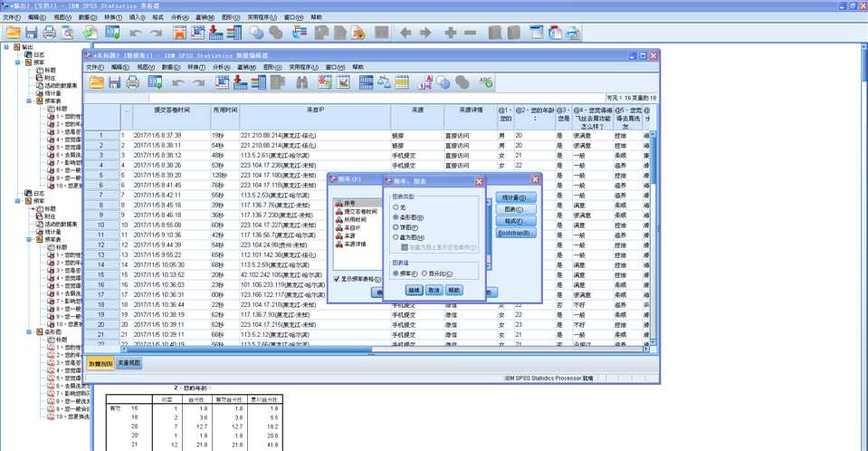
Task: Click minus Collapse icon in viewer toolbar
Action: coord(470,33)
